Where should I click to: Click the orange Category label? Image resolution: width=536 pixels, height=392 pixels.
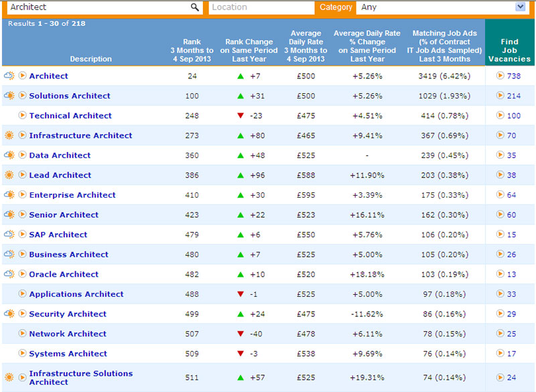click(336, 7)
